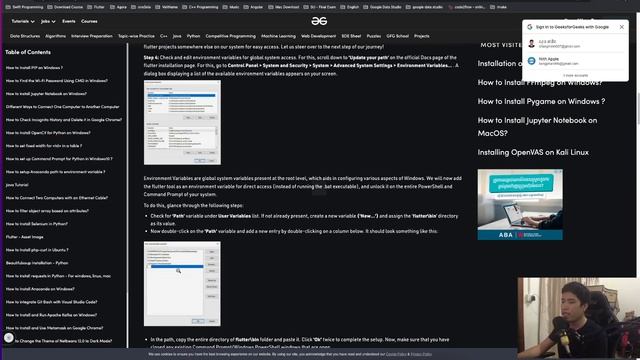Open Interview Preparation section

(x=92, y=36)
